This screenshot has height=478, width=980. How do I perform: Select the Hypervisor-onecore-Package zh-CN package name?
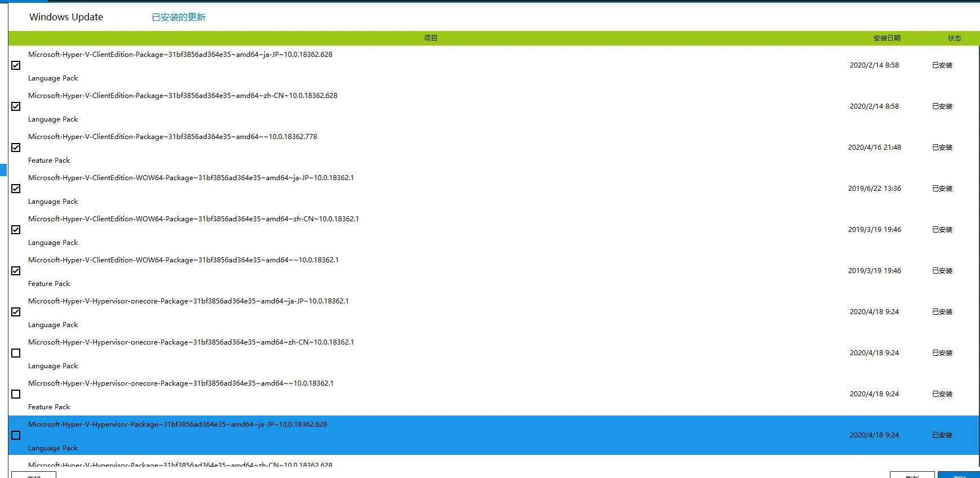[x=191, y=342]
